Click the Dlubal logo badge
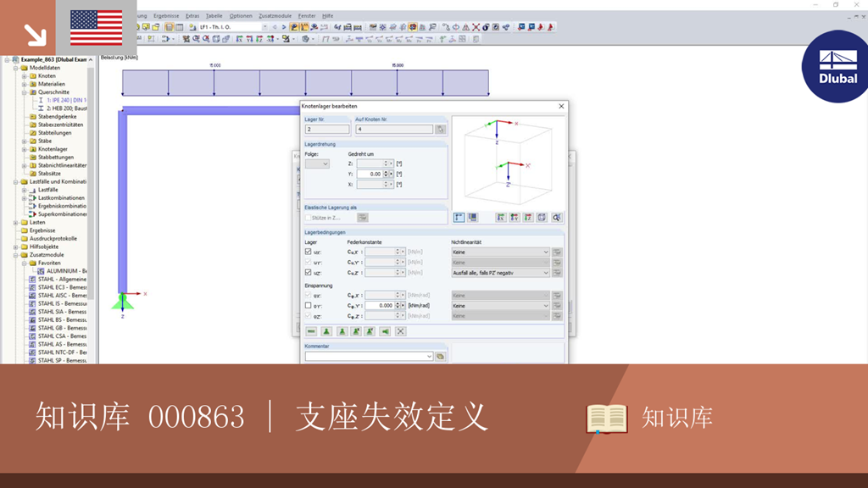Viewport: 868px width, 488px height. click(x=836, y=66)
